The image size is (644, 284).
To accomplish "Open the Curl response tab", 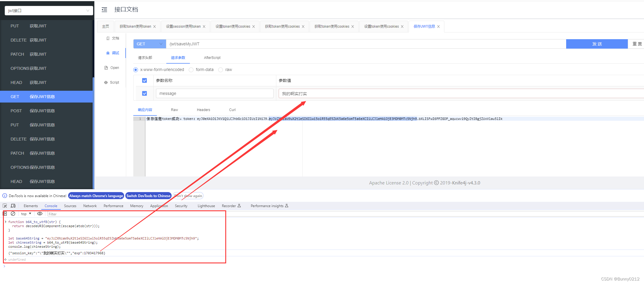I will click(232, 110).
